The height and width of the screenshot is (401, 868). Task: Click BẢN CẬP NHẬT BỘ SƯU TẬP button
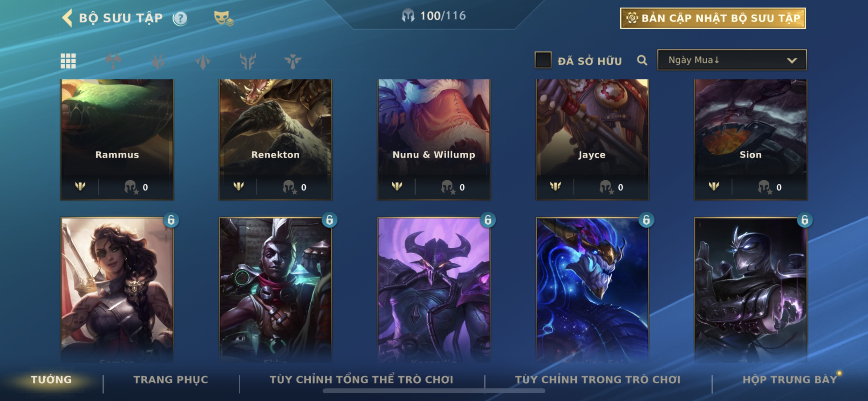[713, 18]
